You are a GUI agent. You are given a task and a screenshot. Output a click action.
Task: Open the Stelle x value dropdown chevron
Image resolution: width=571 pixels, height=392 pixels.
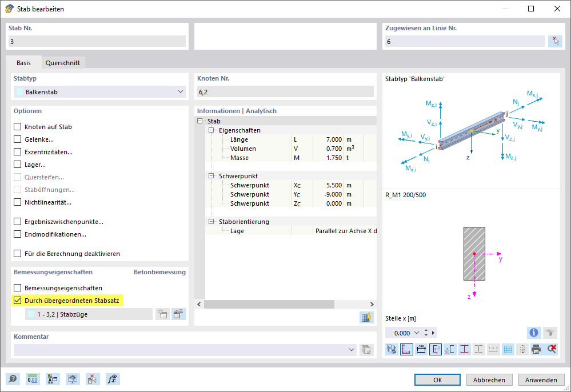tap(417, 333)
